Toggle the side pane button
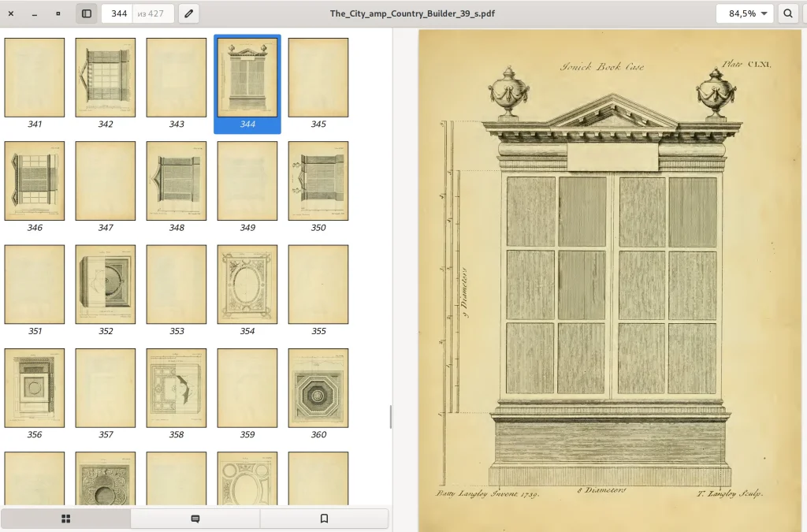Viewport: 807px width, 532px height. tap(86, 13)
